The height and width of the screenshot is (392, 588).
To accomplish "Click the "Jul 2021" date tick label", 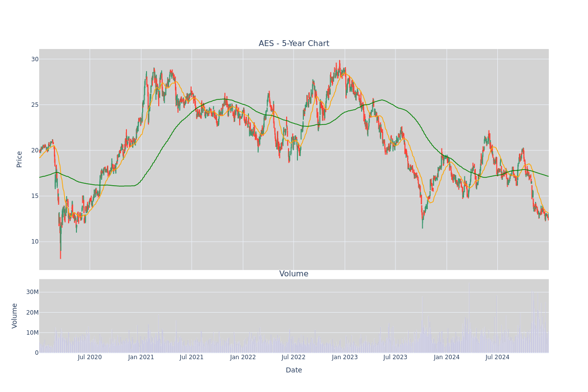I will tap(192, 357).
